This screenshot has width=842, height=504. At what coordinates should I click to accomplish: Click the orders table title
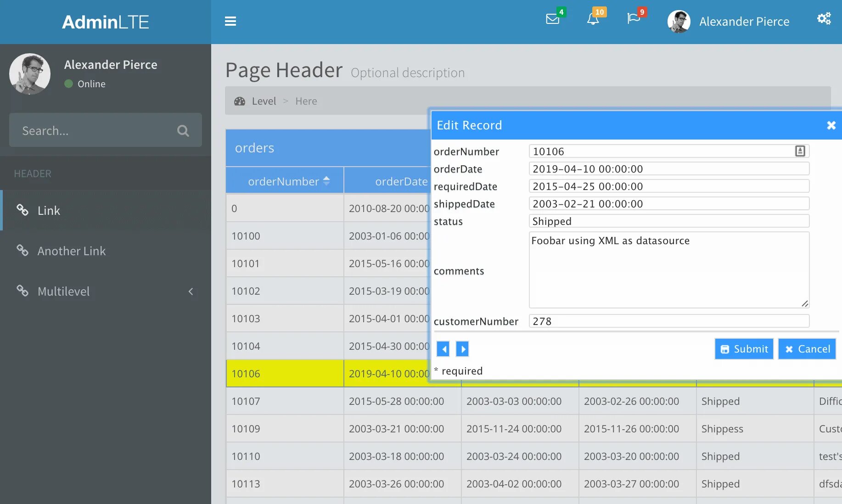pos(254,148)
